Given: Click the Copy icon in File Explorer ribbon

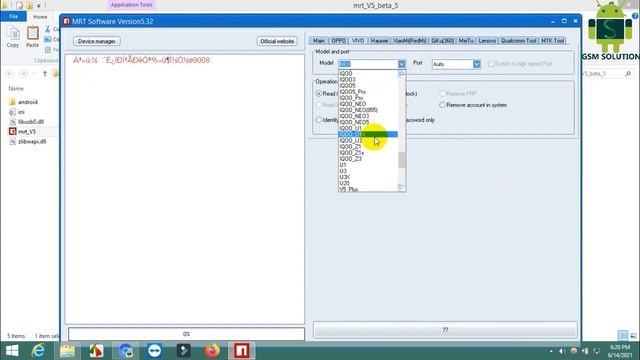Looking at the screenshot, I should point(13,33).
